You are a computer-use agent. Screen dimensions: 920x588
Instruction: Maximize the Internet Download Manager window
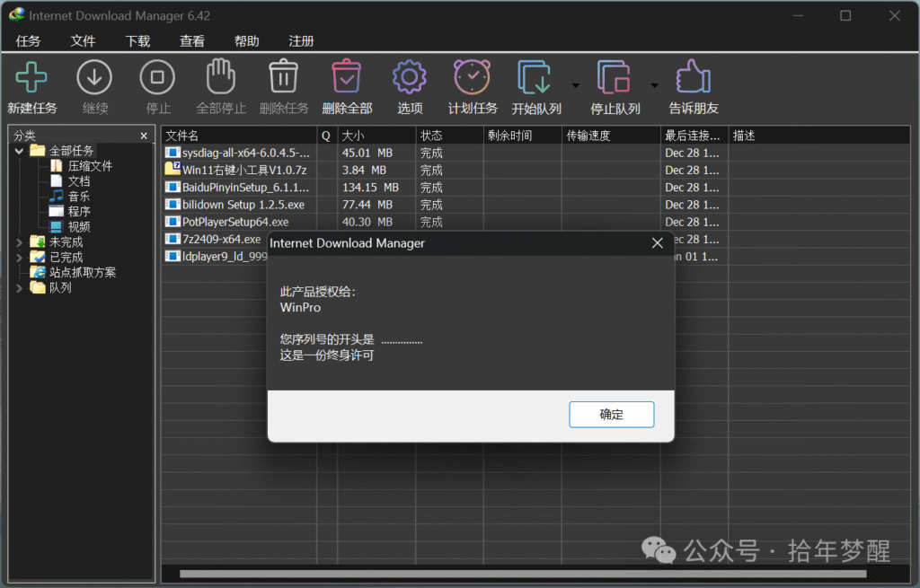(845, 16)
